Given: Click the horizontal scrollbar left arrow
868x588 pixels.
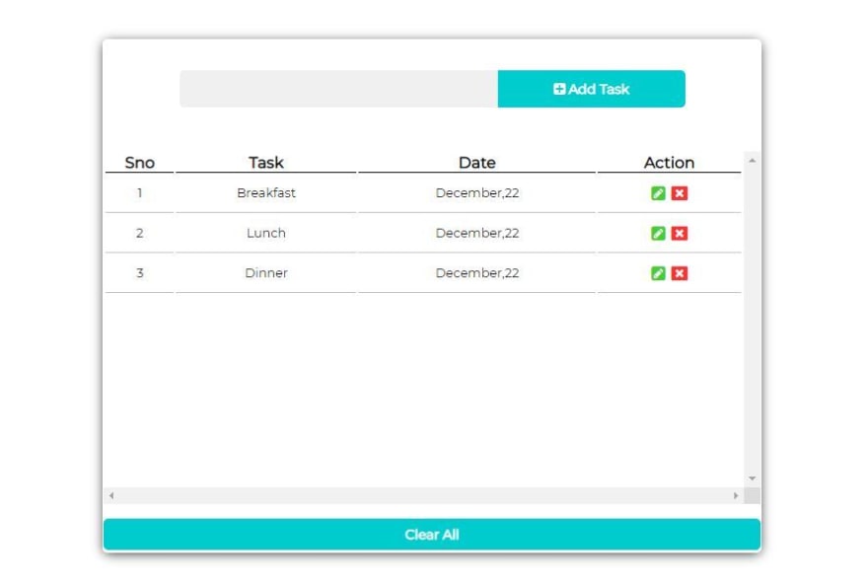Looking at the screenshot, I should coord(111,495).
